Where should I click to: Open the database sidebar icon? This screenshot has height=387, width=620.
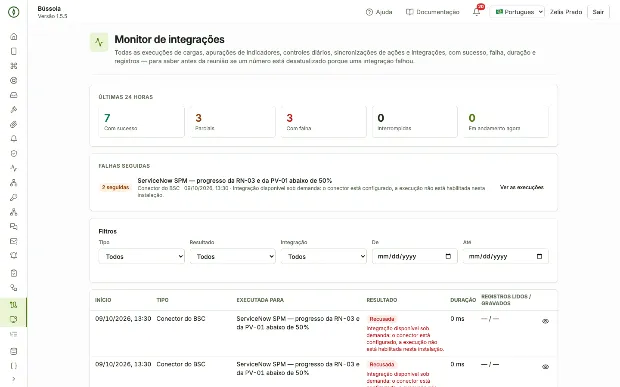coord(13,351)
